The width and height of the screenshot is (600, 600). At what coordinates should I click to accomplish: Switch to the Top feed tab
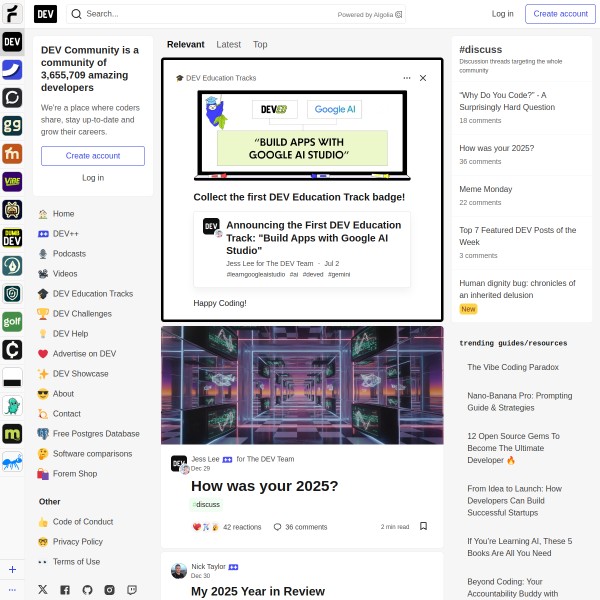(x=260, y=44)
